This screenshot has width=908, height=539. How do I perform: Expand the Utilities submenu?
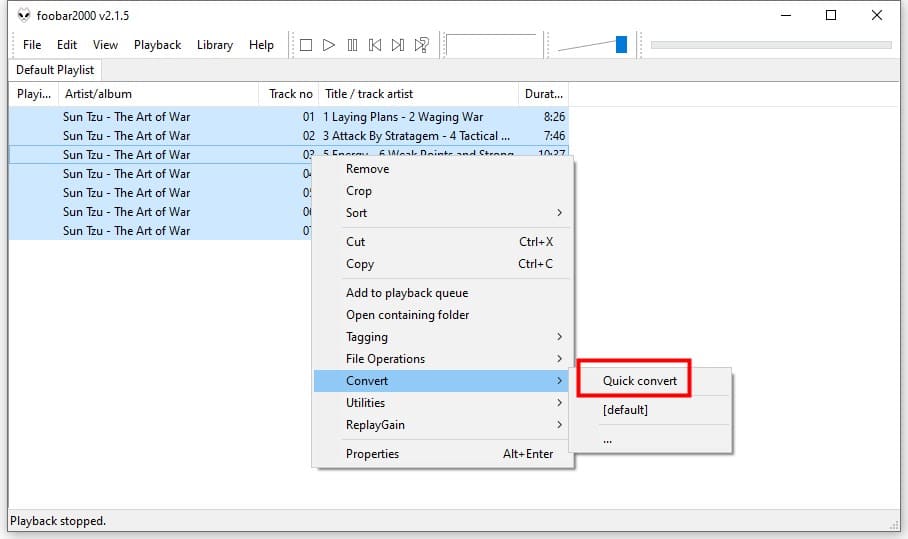tap(443, 403)
